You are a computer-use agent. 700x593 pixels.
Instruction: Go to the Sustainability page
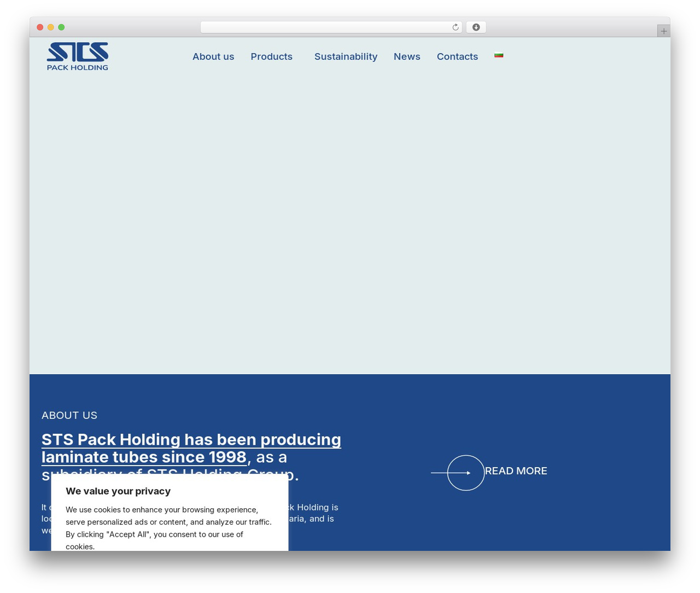tap(346, 56)
